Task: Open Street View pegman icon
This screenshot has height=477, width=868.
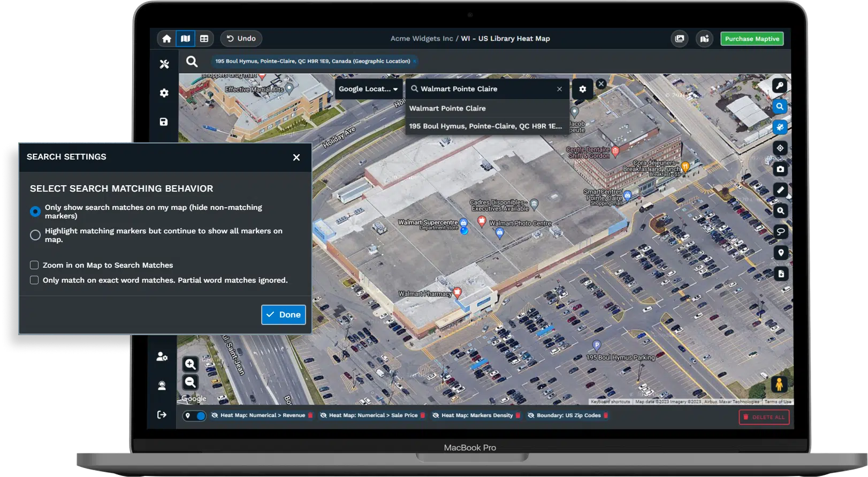Action: (x=779, y=384)
